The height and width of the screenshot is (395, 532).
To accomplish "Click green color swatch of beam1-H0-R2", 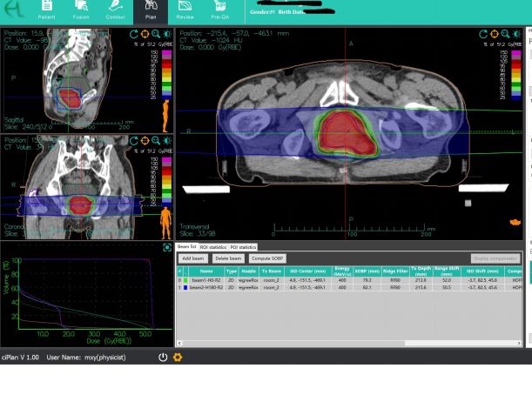I will click(188, 280).
